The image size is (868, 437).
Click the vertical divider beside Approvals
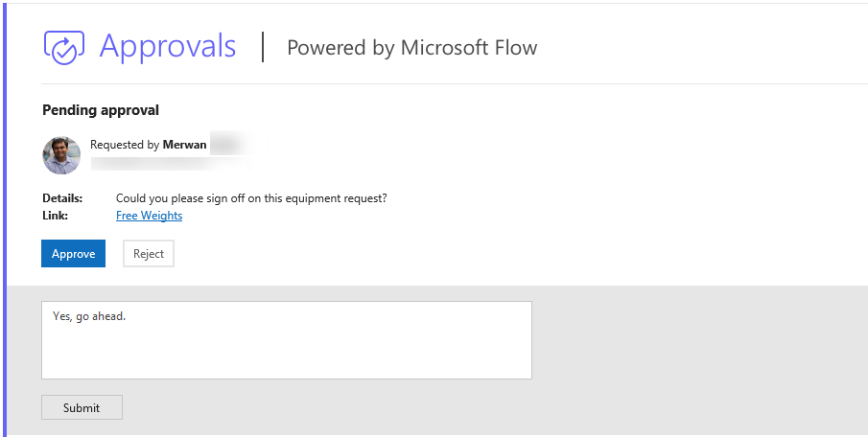(x=262, y=46)
